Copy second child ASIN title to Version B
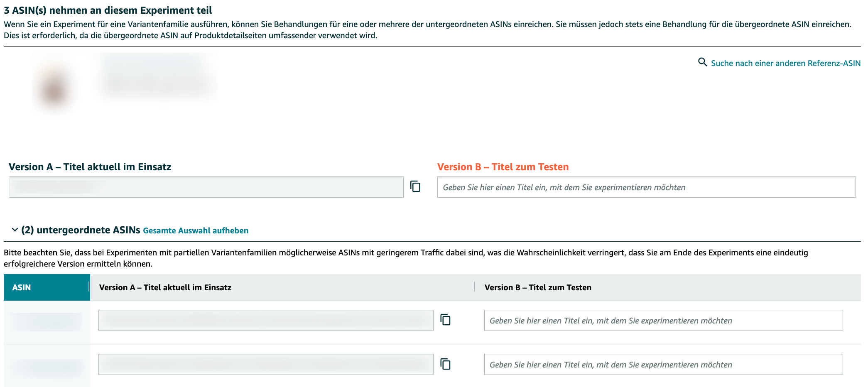 [446, 364]
